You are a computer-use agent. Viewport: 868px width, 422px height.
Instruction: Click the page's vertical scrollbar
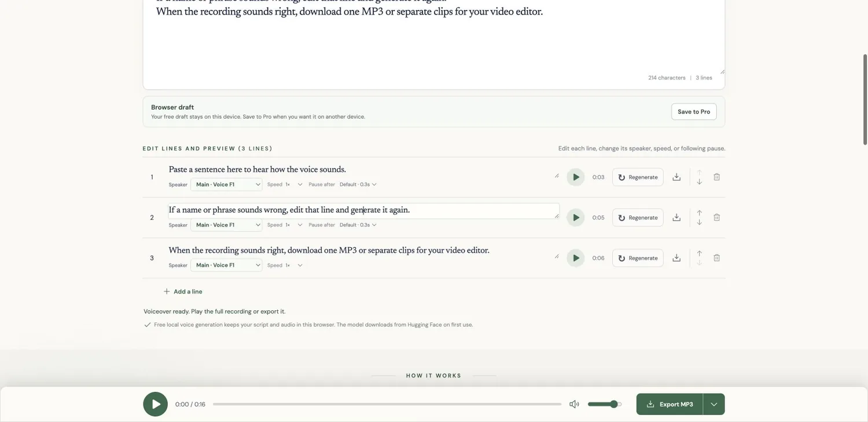pos(865,100)
